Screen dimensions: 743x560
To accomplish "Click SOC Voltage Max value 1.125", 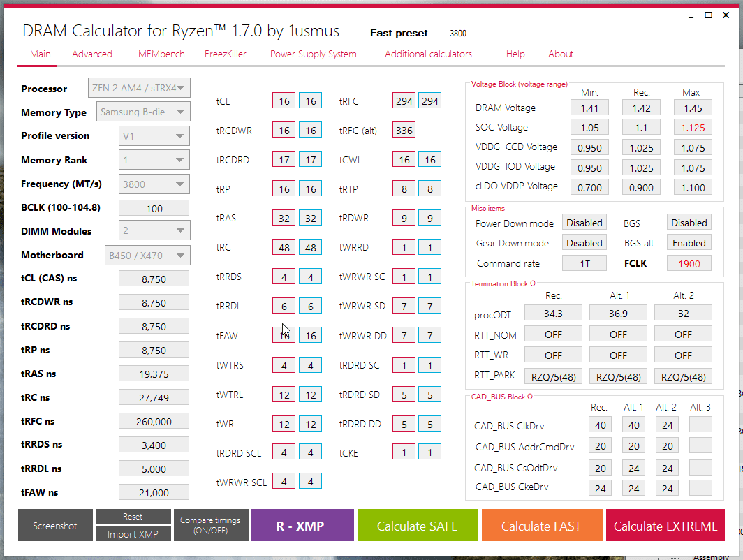I will [693, 128].
